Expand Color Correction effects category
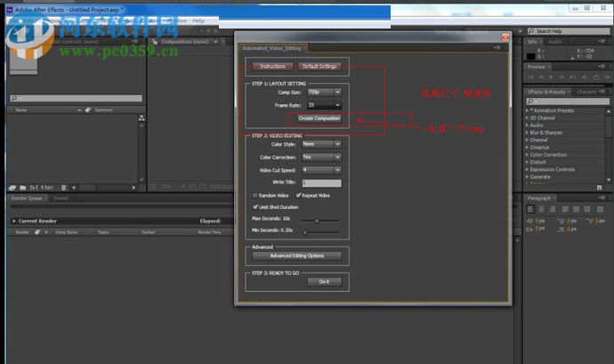 click(x=527, y=155)
